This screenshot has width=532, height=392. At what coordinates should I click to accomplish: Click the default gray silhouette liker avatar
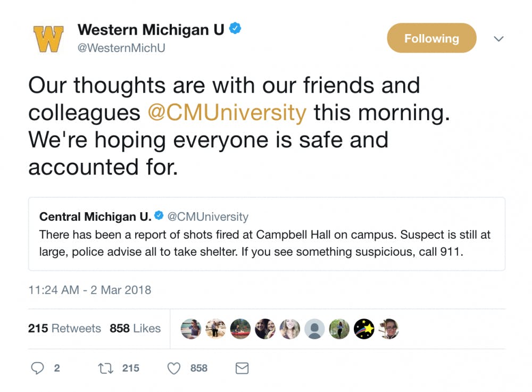click(x=314, y=329)
